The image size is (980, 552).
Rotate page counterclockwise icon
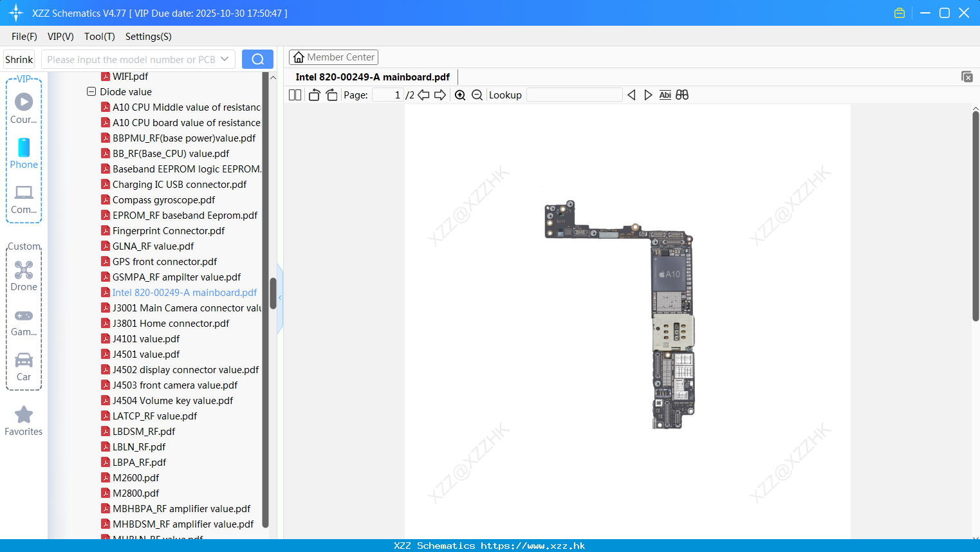(x=314, y=95)
